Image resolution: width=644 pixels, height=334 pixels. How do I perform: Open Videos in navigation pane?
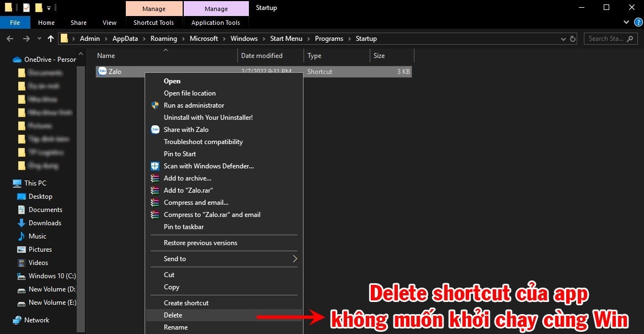[x=33, y=263]
